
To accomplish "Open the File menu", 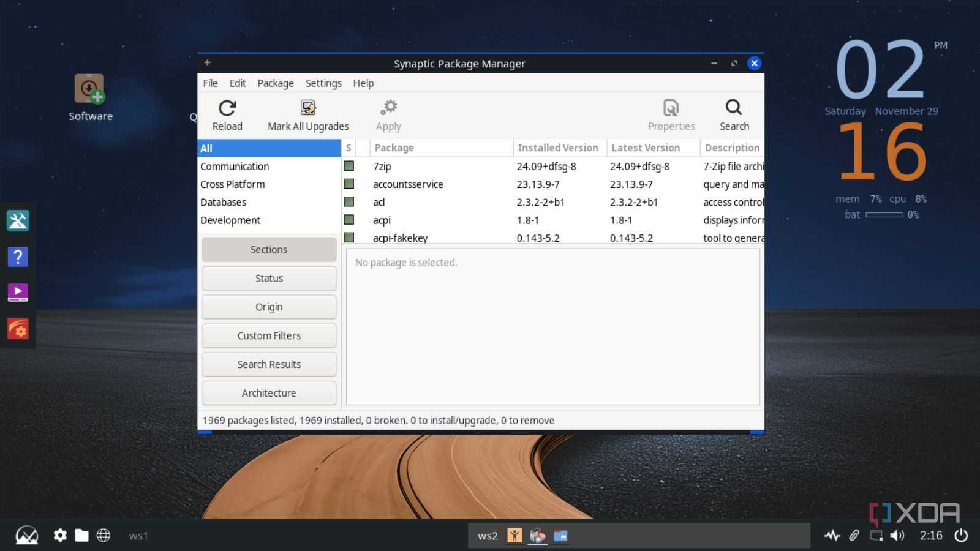I will tap(210, 83).
